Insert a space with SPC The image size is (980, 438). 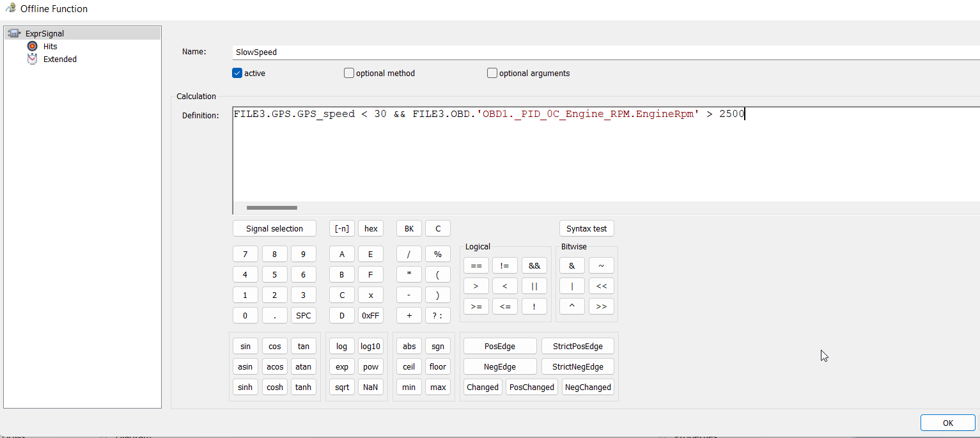coord(304,315)
